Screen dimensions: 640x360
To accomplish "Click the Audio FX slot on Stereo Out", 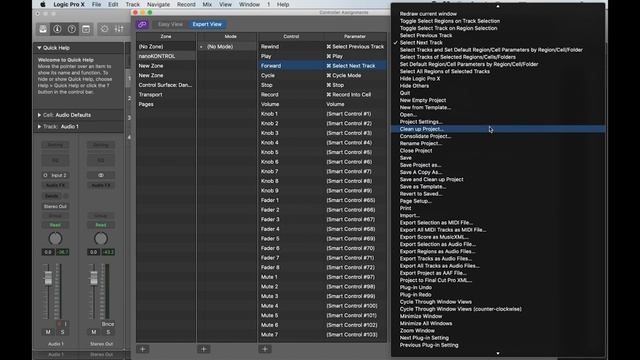I will (x=101, y=185).
